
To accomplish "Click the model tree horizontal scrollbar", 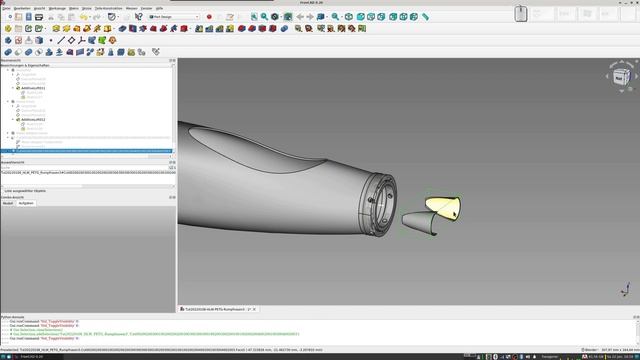I will [x=86, y=156].
